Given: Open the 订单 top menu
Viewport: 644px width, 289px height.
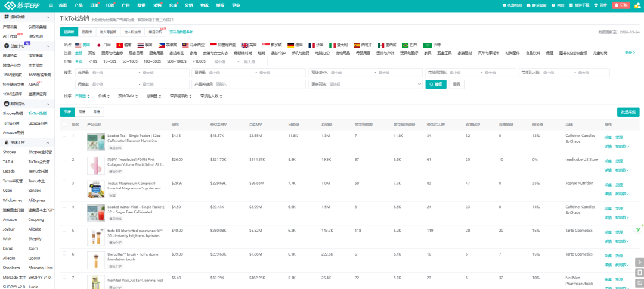Looking at the screenshot, I should (94, 5).
